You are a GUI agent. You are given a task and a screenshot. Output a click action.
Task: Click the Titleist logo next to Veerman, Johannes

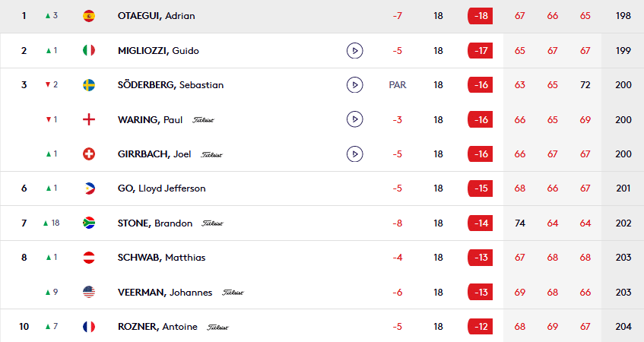(x=233, y=293)
